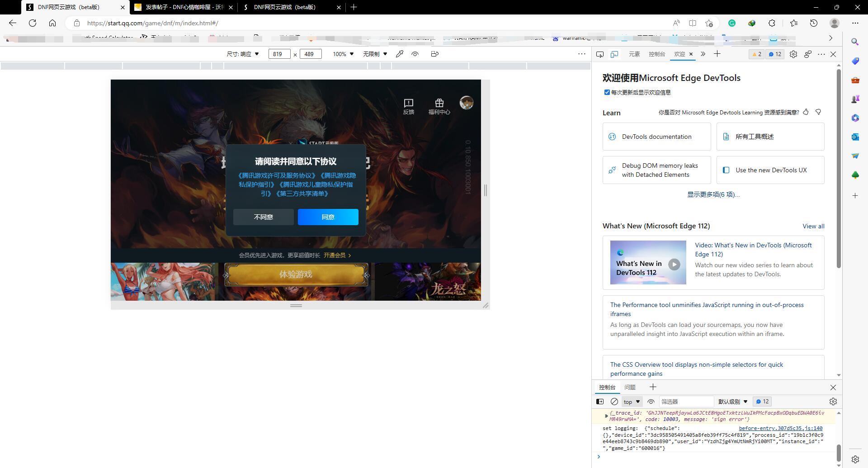The height and width of the screenshot is (468, 868).
Task: Open DevTools documentation card
Action: [x=656, y=137]
